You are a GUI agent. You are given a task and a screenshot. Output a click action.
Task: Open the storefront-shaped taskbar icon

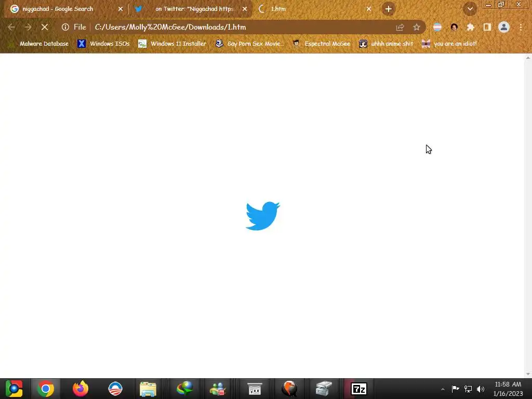tap(255, 389)
